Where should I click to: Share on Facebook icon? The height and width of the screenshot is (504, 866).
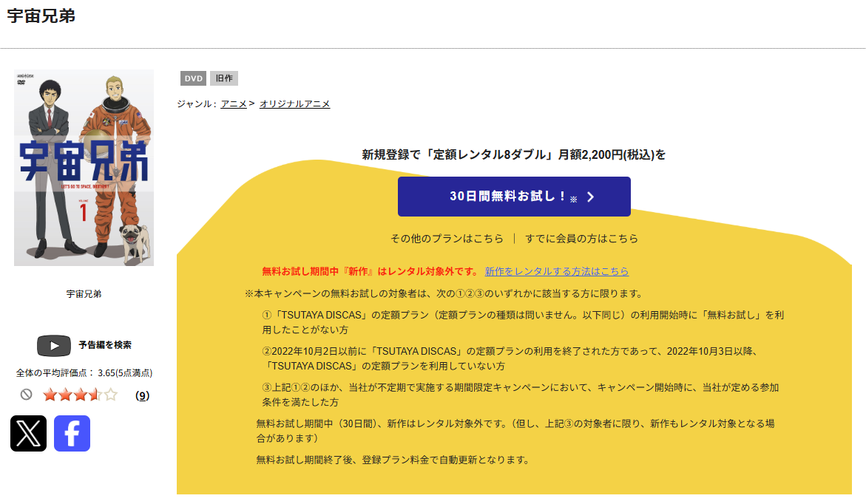(72, 433)
